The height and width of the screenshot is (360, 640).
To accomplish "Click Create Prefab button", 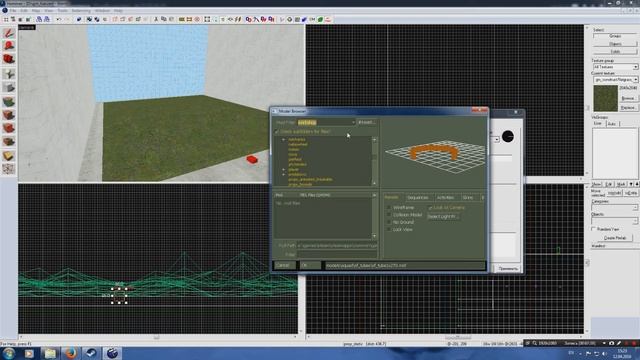I will click(x=615, y=238).
